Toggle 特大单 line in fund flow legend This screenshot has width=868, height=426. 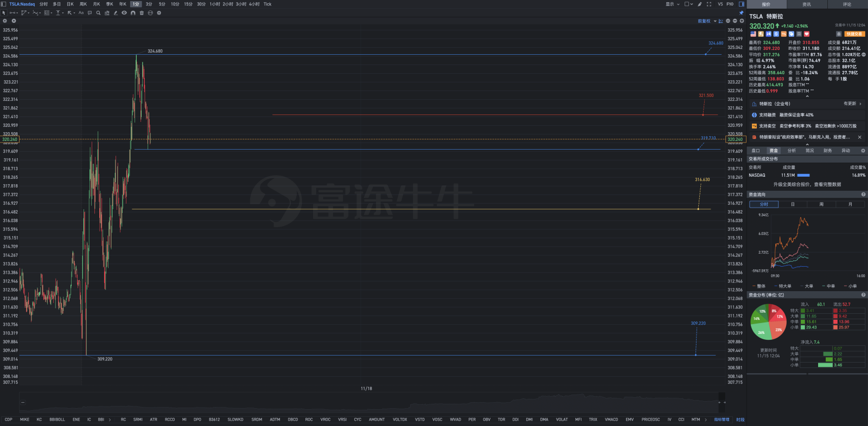(782, 286)
